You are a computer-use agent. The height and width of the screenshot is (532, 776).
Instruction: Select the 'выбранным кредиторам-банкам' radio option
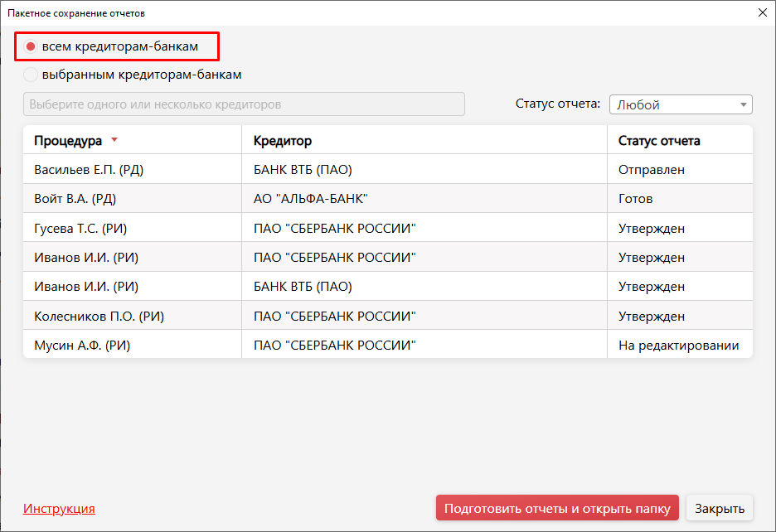(31, 75)
